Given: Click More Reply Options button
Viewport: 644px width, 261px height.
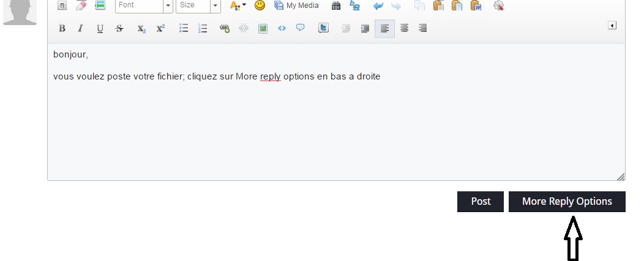Looking at the screenshot, I should 567,202.
